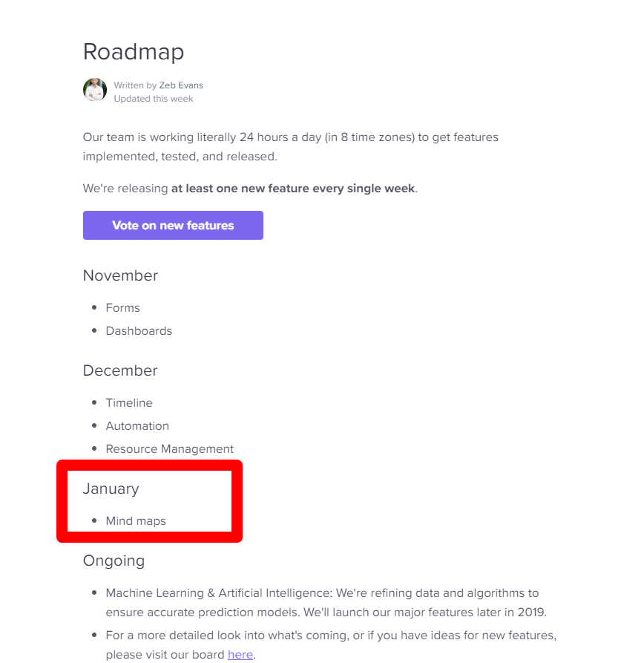Select the December heading
The width and height of the screenshot is (644, 663).
120,370
